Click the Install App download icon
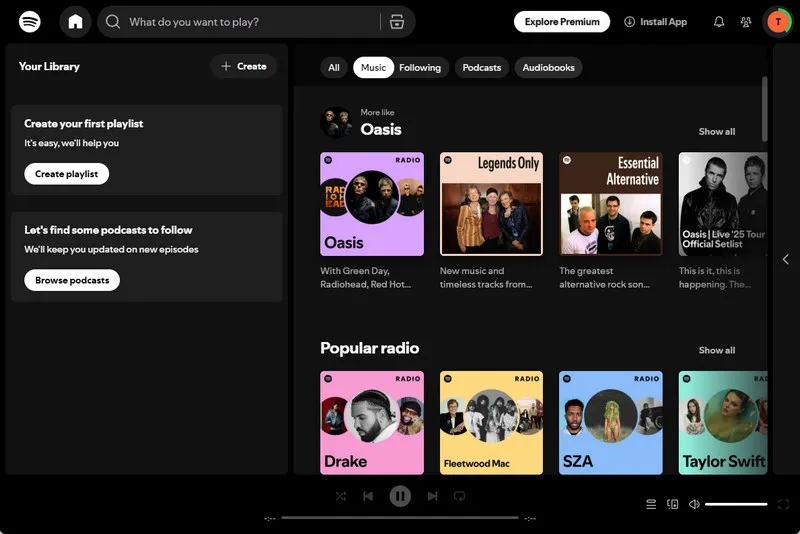This screenshot has height=534, width=800. [x=630, y=22]
